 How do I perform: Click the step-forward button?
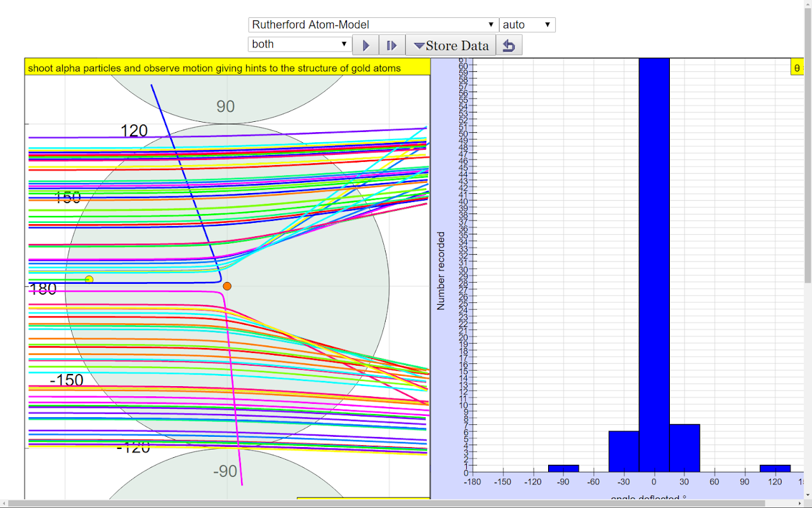[392, 45]
